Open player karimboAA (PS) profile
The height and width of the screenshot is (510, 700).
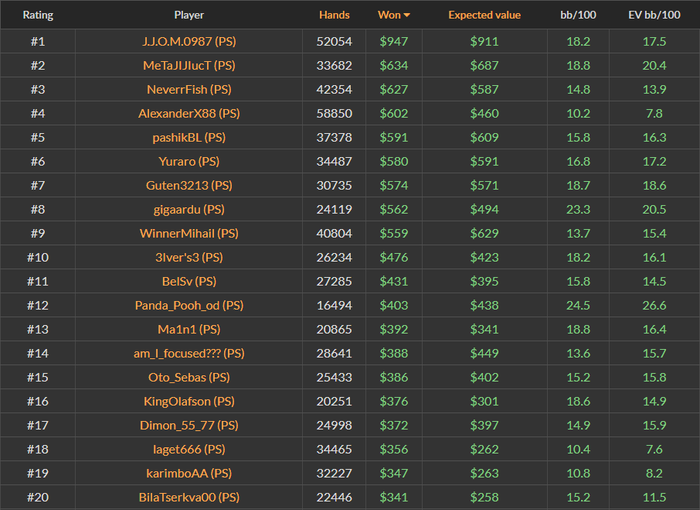point(189,473)
